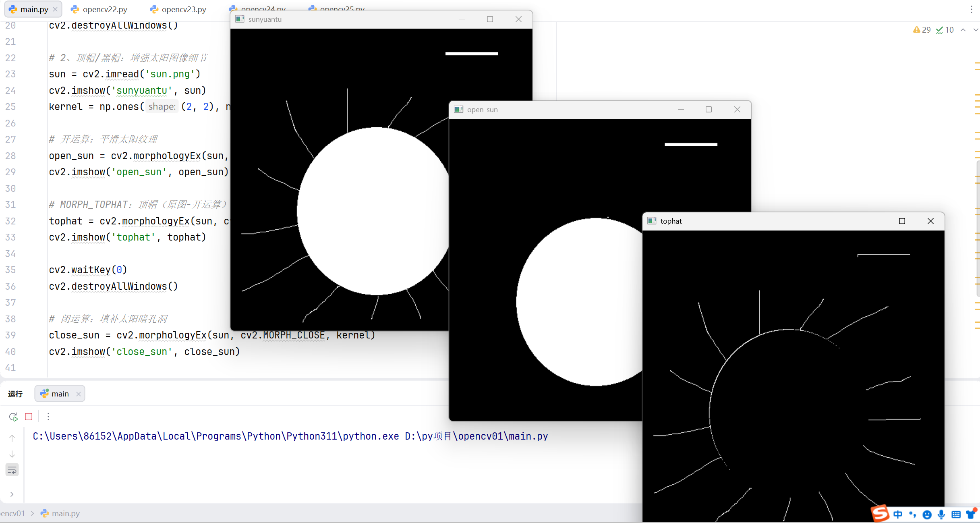Image resolution: width=980 pixels, height=523 pixels.
Task: Go to next highlighted error arrow
Action: 976,30
